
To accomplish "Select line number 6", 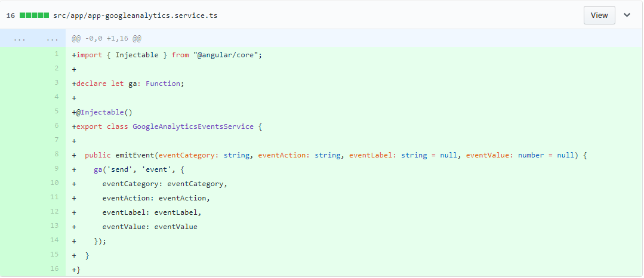I will [57, 126].
